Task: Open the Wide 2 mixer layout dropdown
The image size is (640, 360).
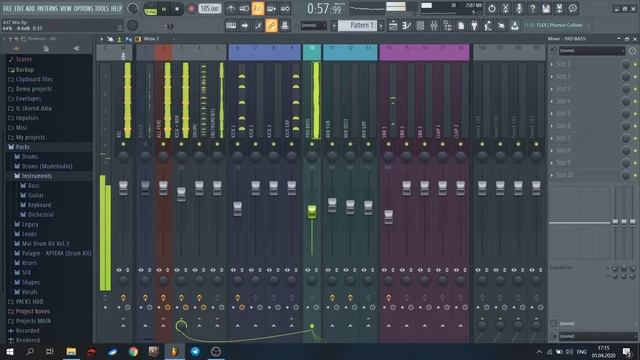Action: 158,39
